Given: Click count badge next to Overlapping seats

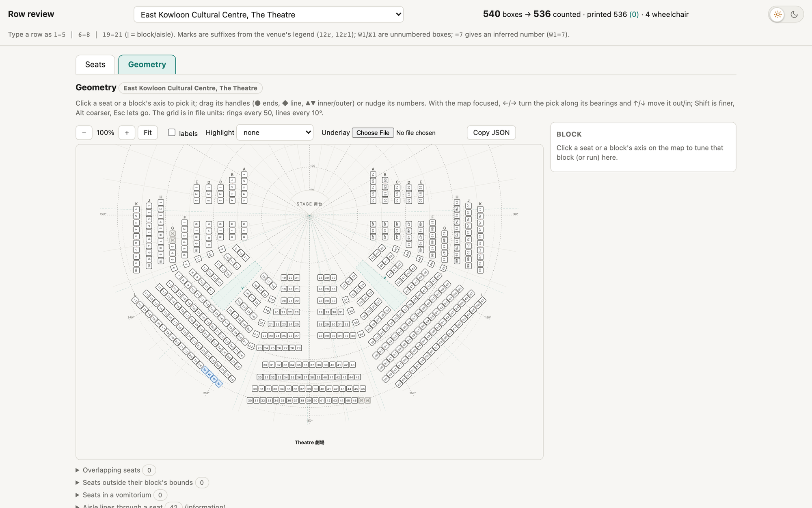Looking at the screenshot, I should [149, 470].
